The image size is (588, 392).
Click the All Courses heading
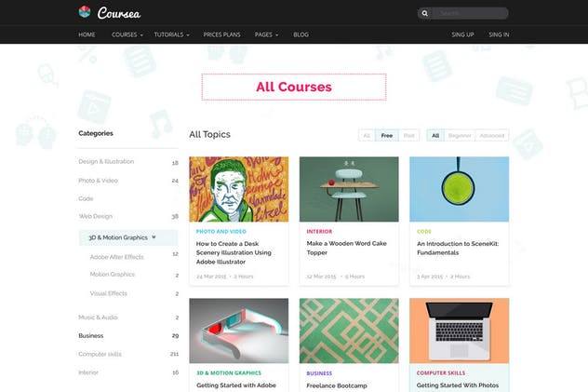294,87
